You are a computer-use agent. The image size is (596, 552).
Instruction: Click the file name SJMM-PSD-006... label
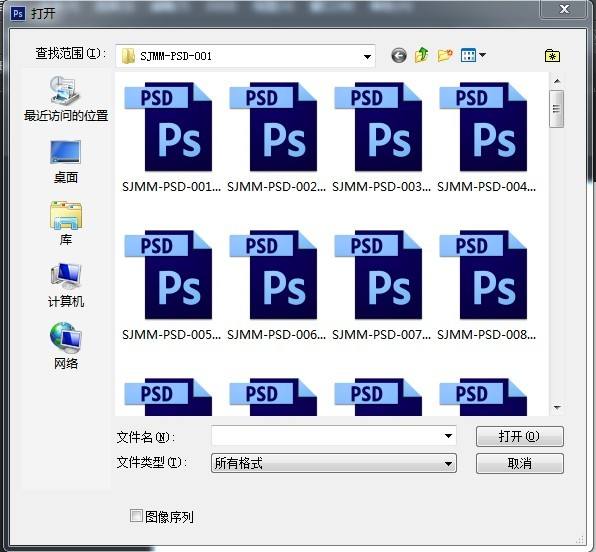pos(276,335)
